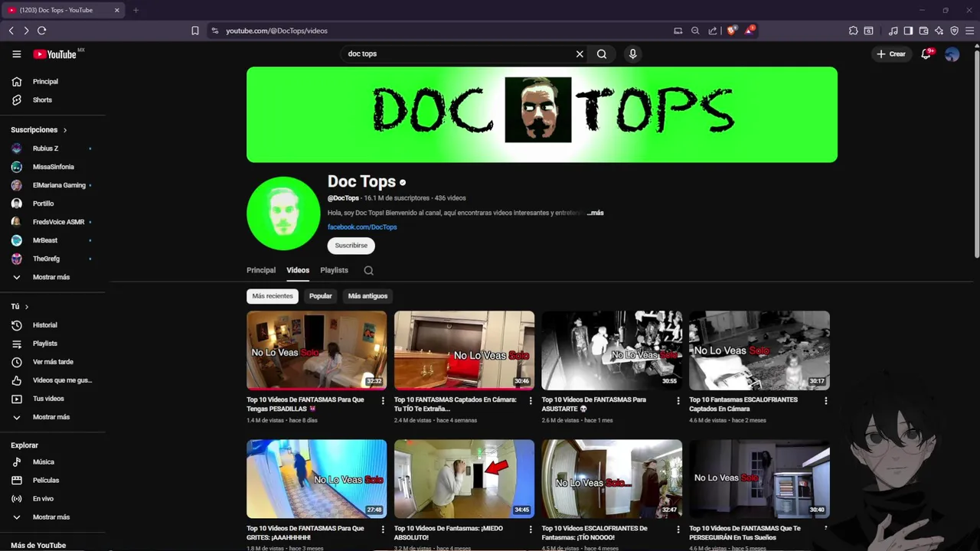The height and width of the screenshot is (551, 980).
Task: Open Brave Rewards triangle icon
Action: 750,31
